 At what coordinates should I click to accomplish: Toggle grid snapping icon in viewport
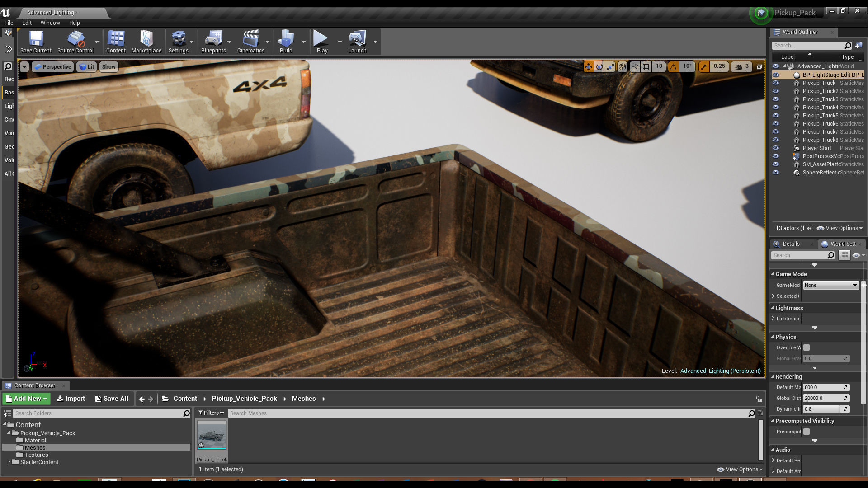click(x=646, y=67)
